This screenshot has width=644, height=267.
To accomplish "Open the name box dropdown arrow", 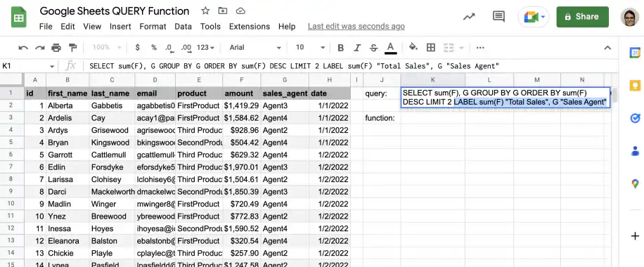I will [52, 66].
